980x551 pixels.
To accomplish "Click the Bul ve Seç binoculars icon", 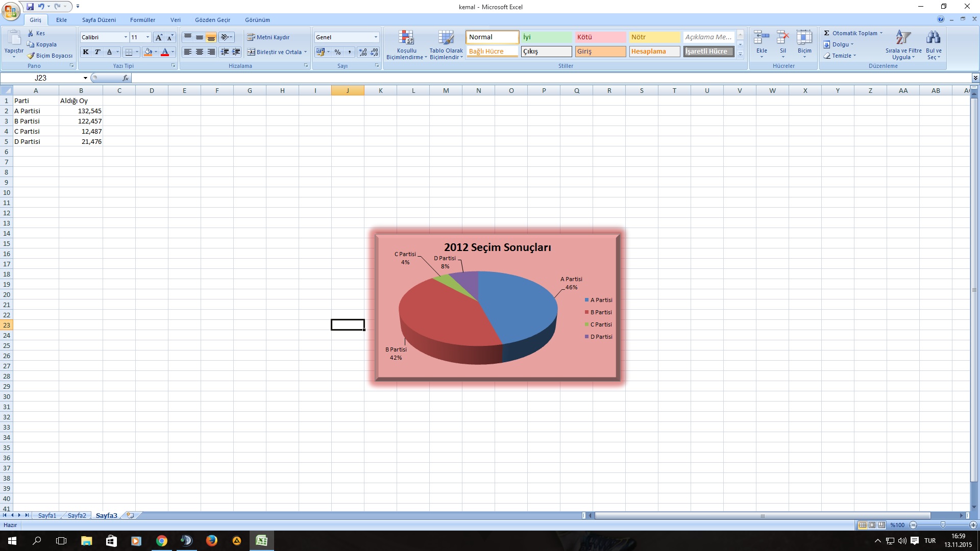I will click(x=933, y=38).
